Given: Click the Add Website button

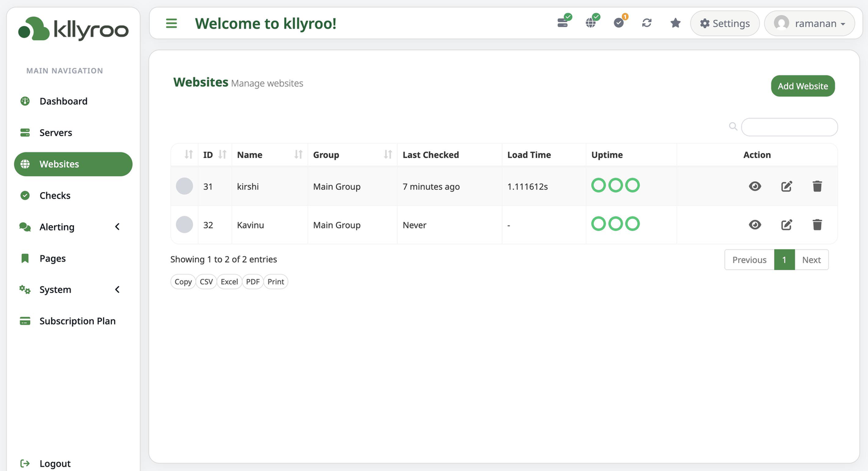Looking at the screenshot, I should tap(803, 86).
